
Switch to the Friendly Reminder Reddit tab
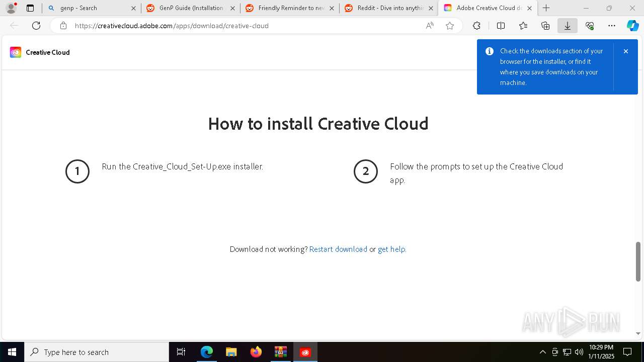tap(289, 8)
